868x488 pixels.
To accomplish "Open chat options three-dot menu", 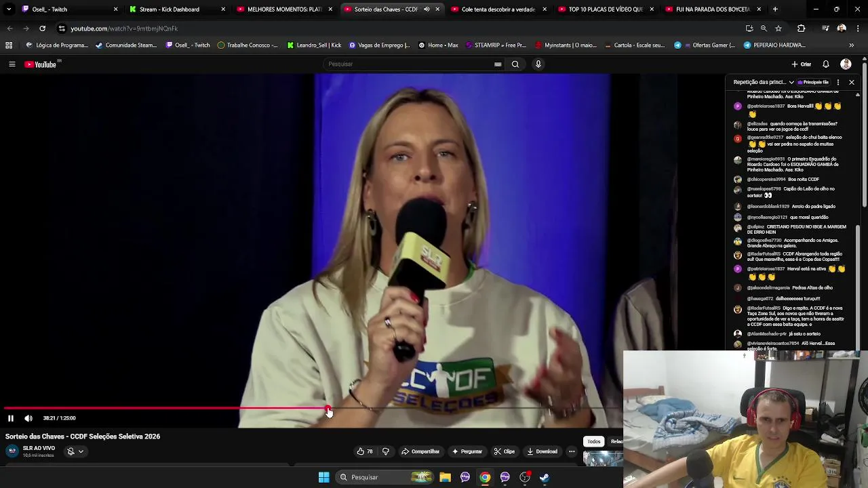I will click(838, 83).
